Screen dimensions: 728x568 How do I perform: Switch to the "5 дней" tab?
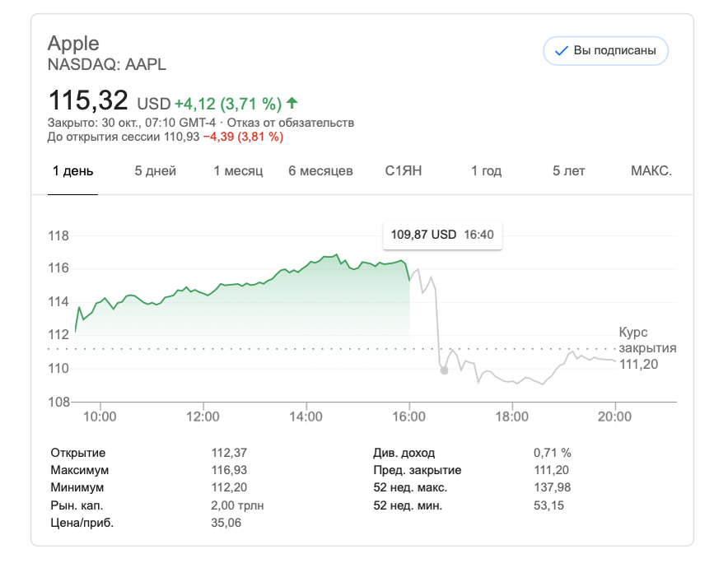pos(156,171)
